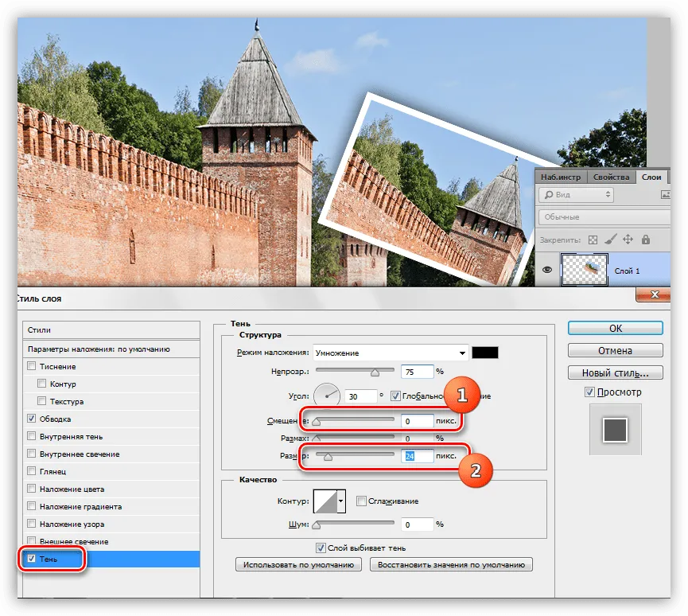Click lock all padlock icon
This screenshot has height=616, width=688.
(x=645, y=240)
